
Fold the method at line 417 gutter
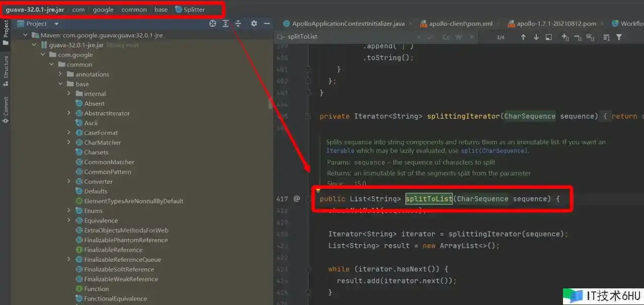[x=308, y=199]
